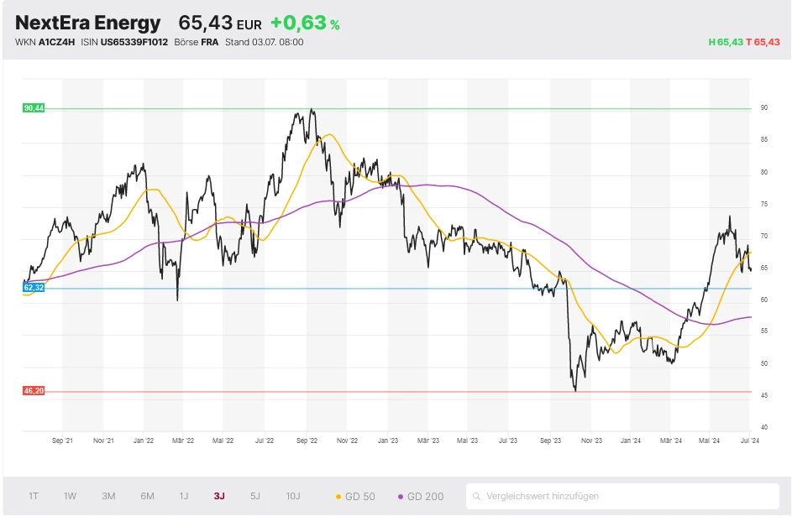Switch chart to 1T time range
This screenshot has width=792, height=532.
click(34, 496)
